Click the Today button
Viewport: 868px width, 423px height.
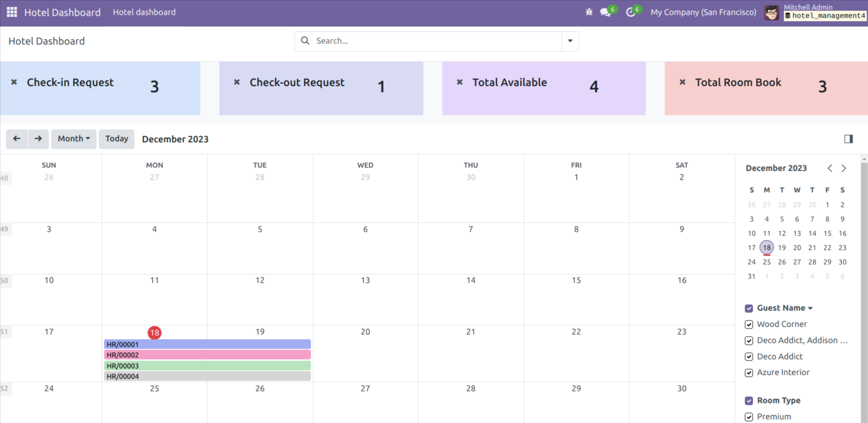coord(117,139)
